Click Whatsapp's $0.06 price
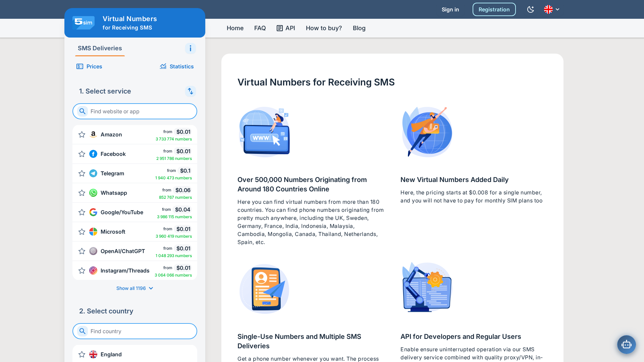Viewport: 644px width, 362px height. [x=183, y=190]
